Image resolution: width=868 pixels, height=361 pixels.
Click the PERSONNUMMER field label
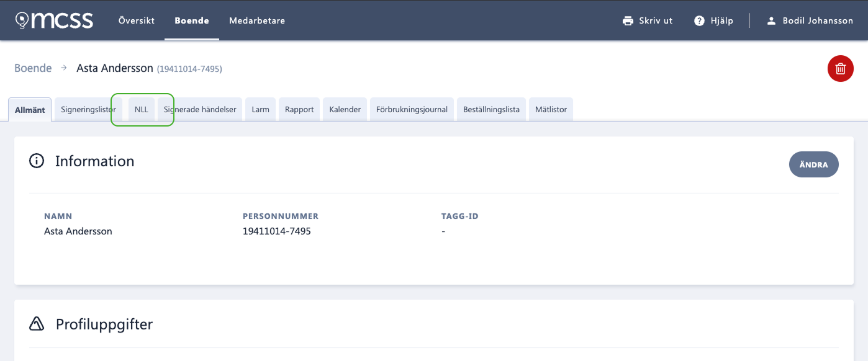(x=281, y=216)
